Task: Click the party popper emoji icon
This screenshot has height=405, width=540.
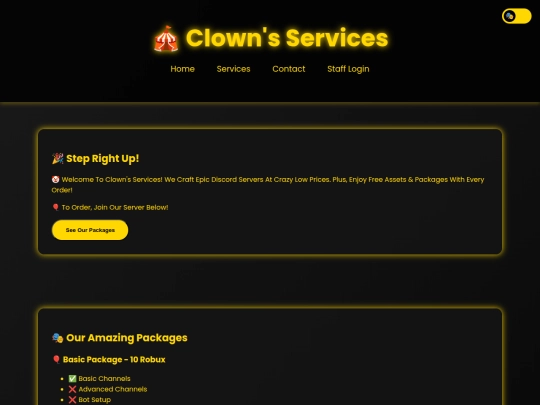Action: [x=58, y=158]
